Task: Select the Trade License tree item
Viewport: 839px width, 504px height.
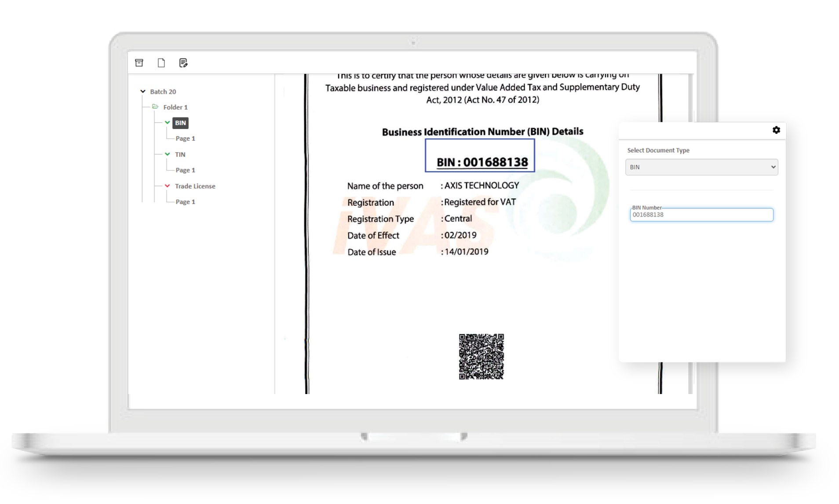Action: [195, 186]
